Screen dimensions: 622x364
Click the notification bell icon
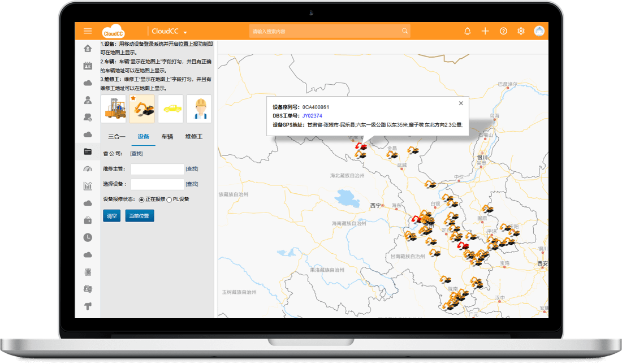467,31
